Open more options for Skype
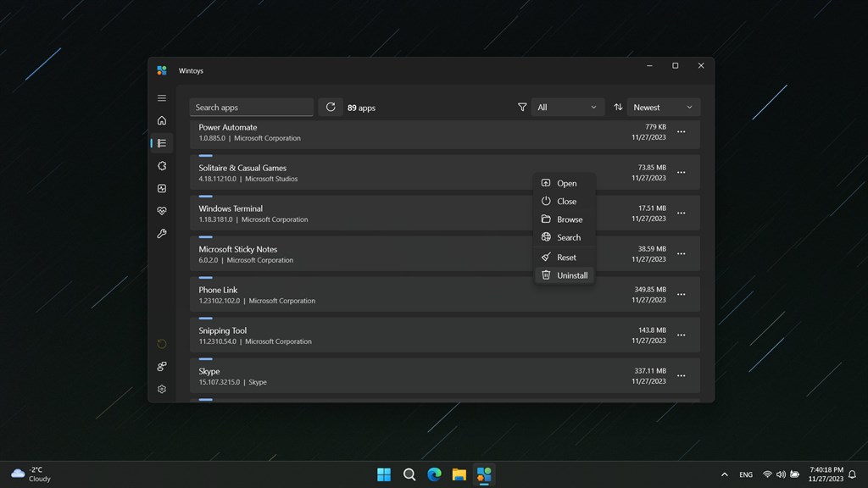868x488 pixels. pos(682,375)
